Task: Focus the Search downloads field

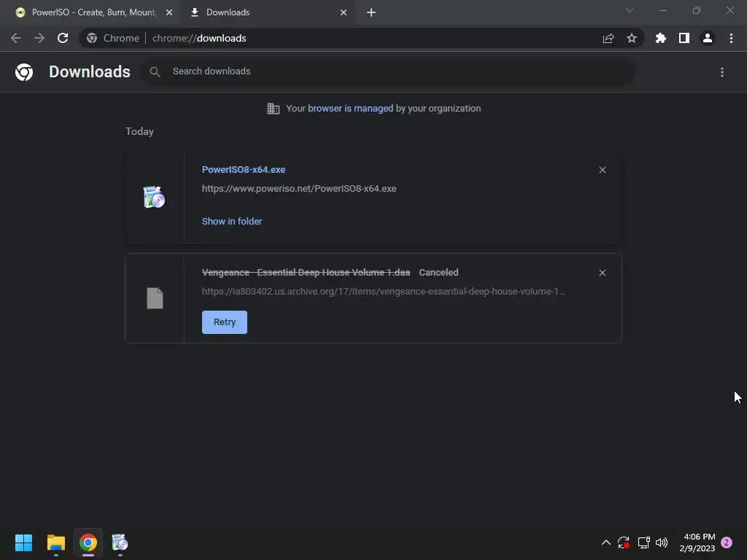Action: (x=387, y=71)
